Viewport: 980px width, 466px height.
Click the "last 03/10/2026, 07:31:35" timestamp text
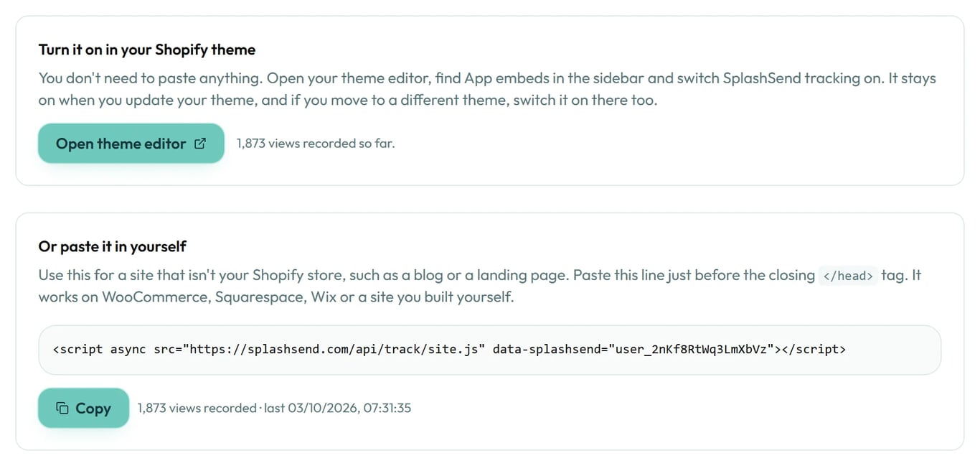[337, 408]
